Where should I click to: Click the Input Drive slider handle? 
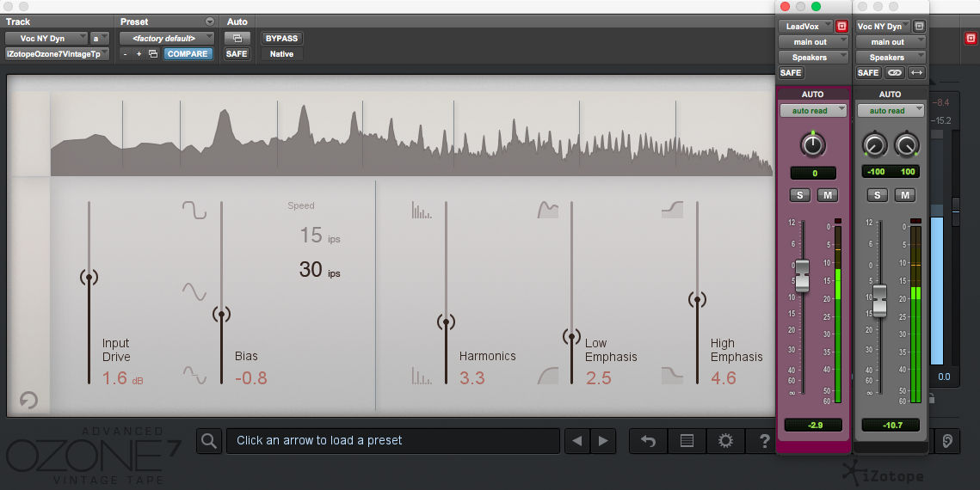(x=89, y=277)
